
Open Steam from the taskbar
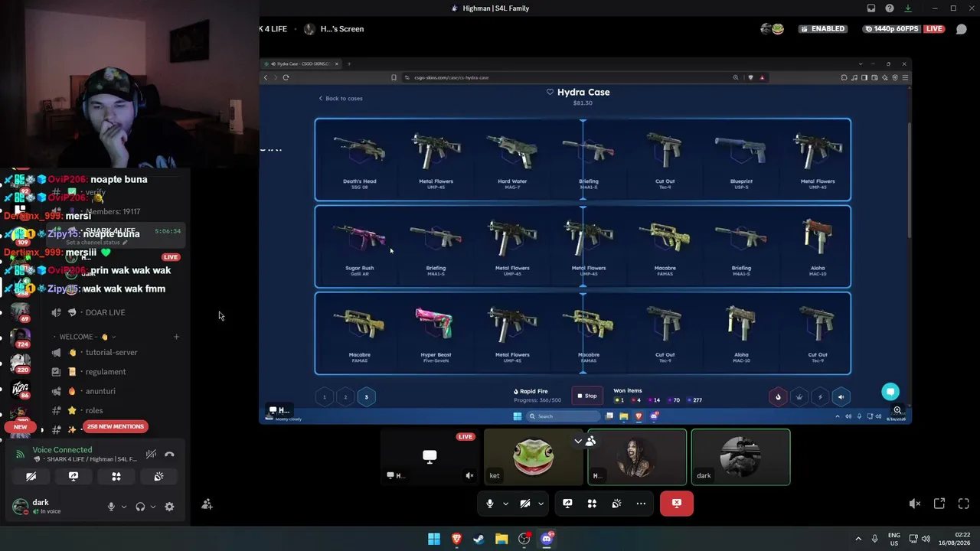(x=479, y=539)
